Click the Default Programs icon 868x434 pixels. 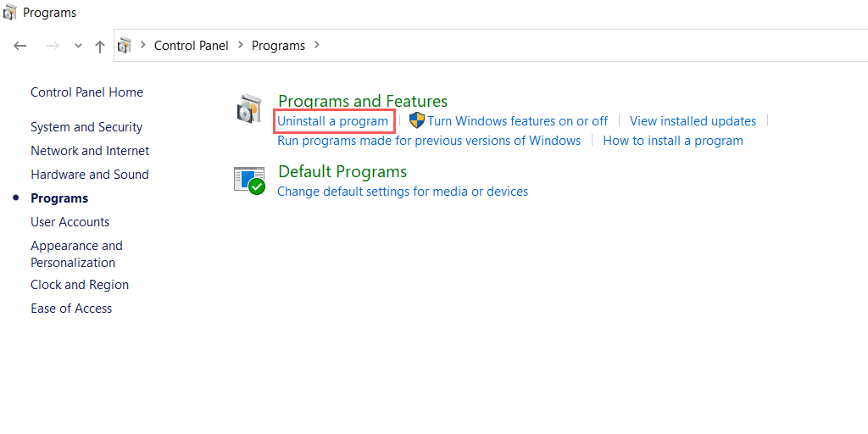(250, 180)
